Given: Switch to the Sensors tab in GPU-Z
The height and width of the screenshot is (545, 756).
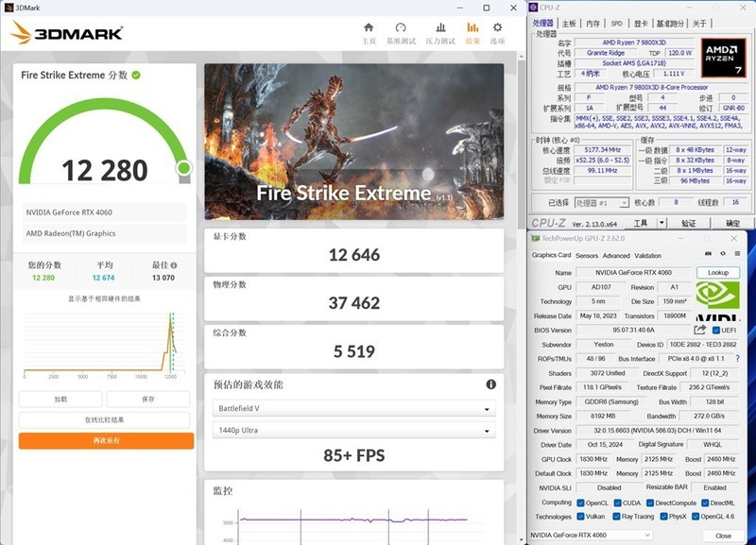Looking at the screenshot, I should (x=587, y=256).
